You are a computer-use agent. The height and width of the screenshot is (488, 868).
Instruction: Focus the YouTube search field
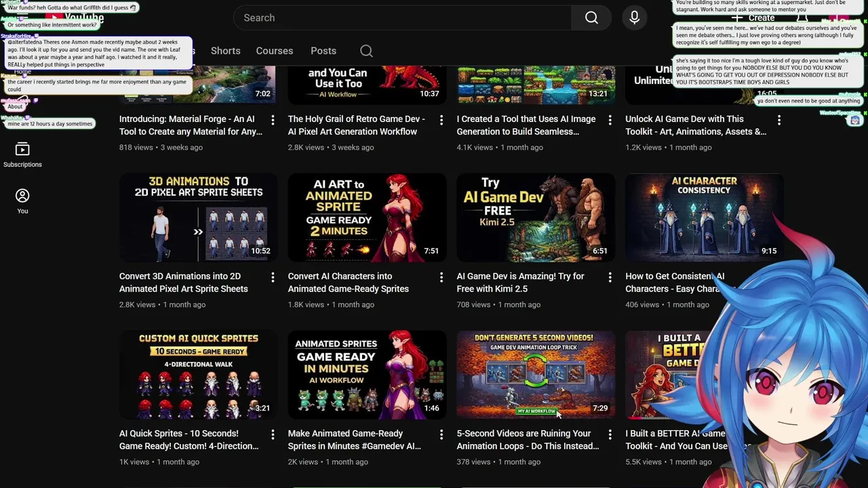[402, 18]
